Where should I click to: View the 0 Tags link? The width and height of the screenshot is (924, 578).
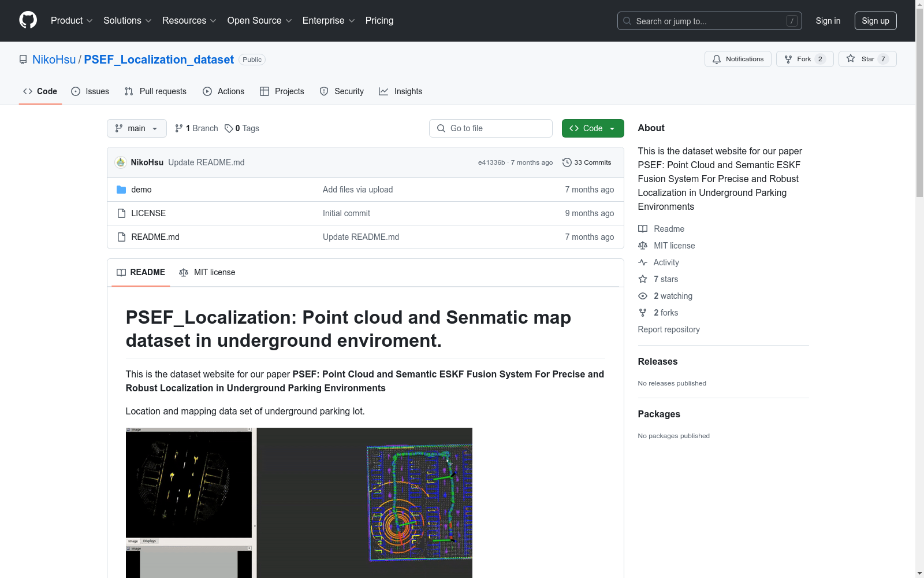[242, 128]
